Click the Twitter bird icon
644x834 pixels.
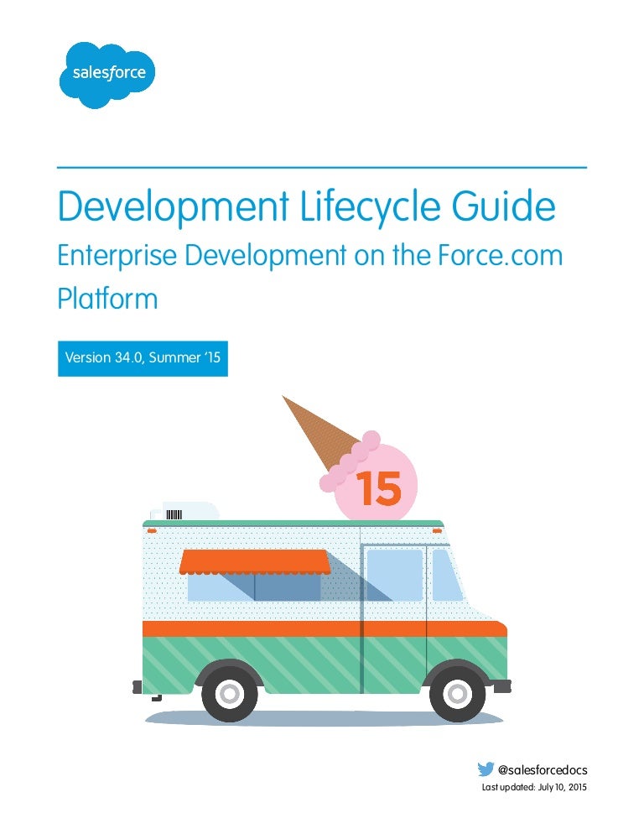click(485, 769)
